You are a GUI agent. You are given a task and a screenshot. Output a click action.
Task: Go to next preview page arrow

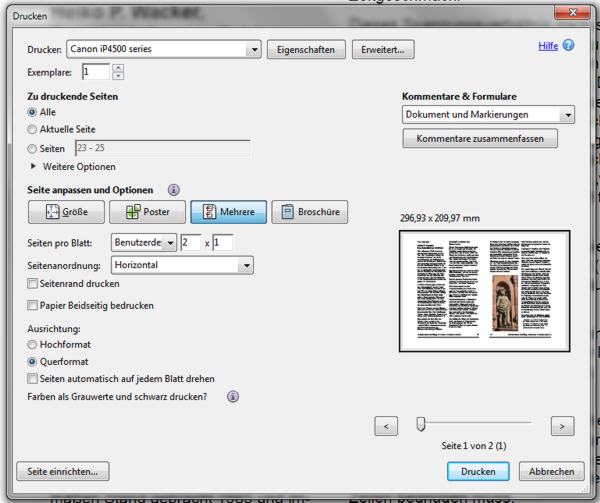(x=562, y=426)
